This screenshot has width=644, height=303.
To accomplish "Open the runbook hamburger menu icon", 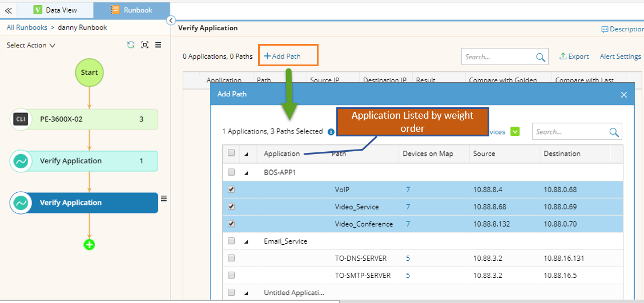I will 158,45.
